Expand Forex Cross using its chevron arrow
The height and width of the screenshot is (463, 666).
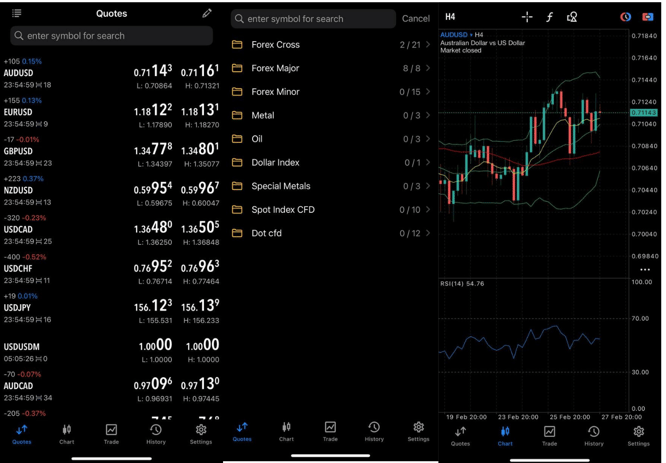click(428, 45)
